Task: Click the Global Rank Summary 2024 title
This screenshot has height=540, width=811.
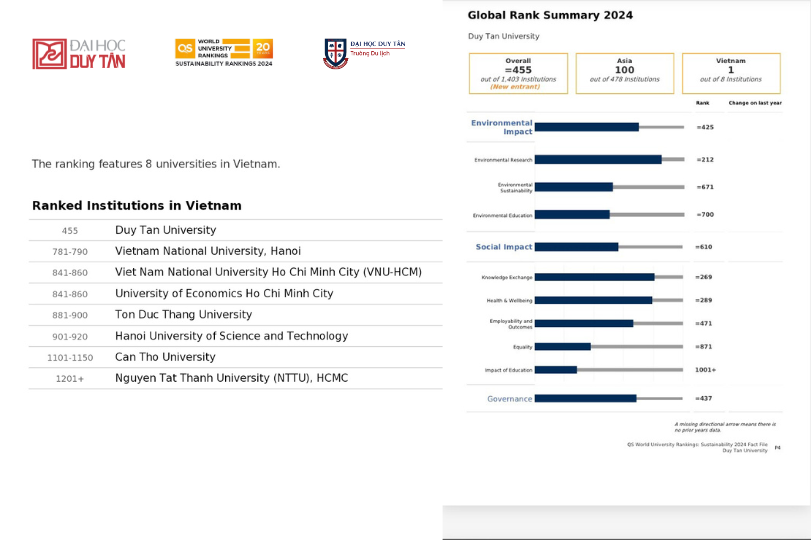Action: click(550, 15)
